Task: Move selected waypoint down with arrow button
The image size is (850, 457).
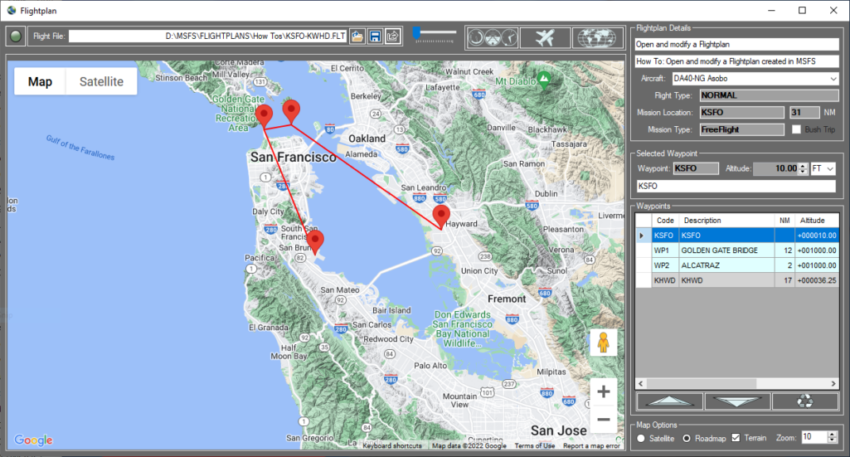Action: click(x=736, y=401)
